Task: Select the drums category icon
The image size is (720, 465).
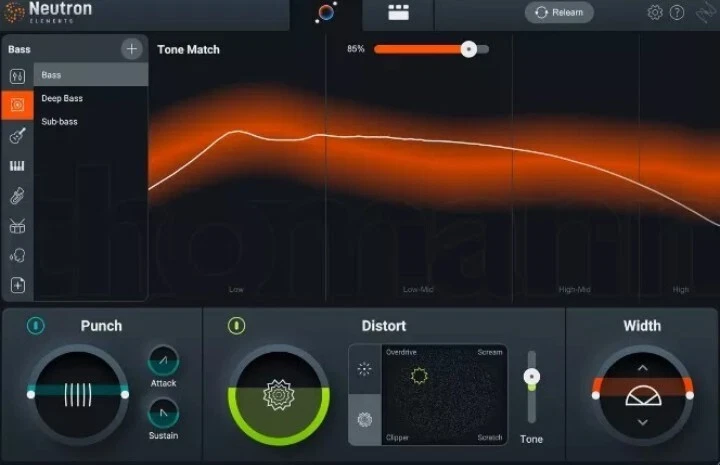Action: click(17, 226)
